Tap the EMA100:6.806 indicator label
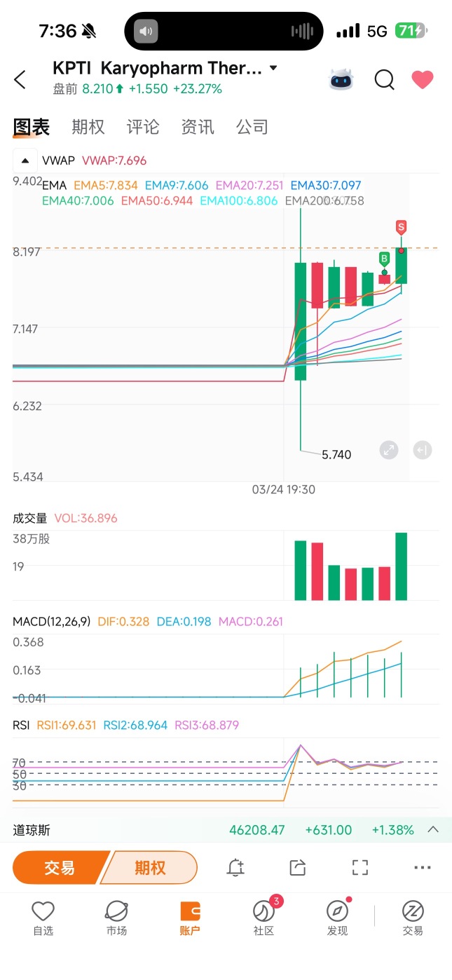452x980 pixels. pos(239,200)
